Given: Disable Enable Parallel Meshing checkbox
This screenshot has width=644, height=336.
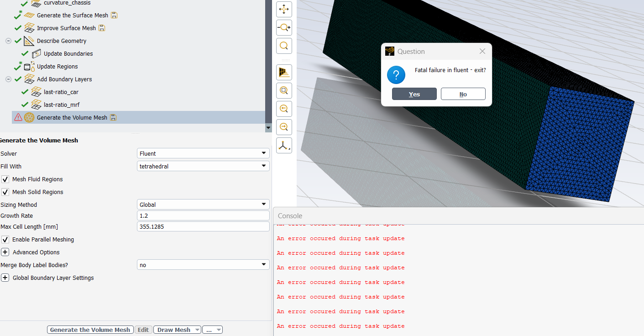Looking at the screenshot, I should (x=5, y=240).
